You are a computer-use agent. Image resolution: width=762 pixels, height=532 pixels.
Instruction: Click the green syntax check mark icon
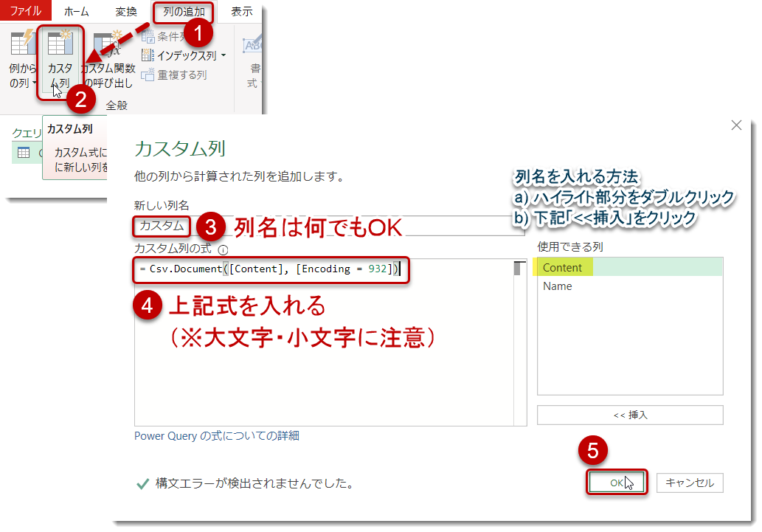pyautogui.click(x=143, y=484)
